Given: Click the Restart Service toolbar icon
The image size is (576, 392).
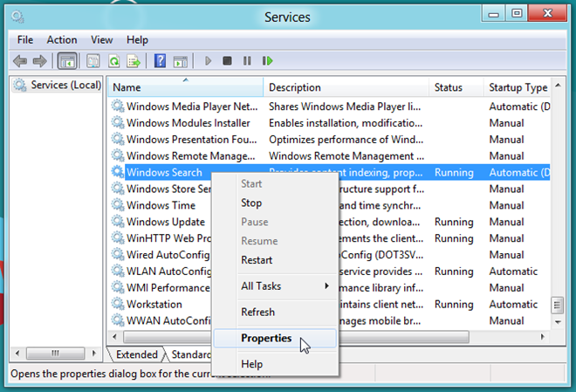Looking at the screenshot, I should 268,61.
